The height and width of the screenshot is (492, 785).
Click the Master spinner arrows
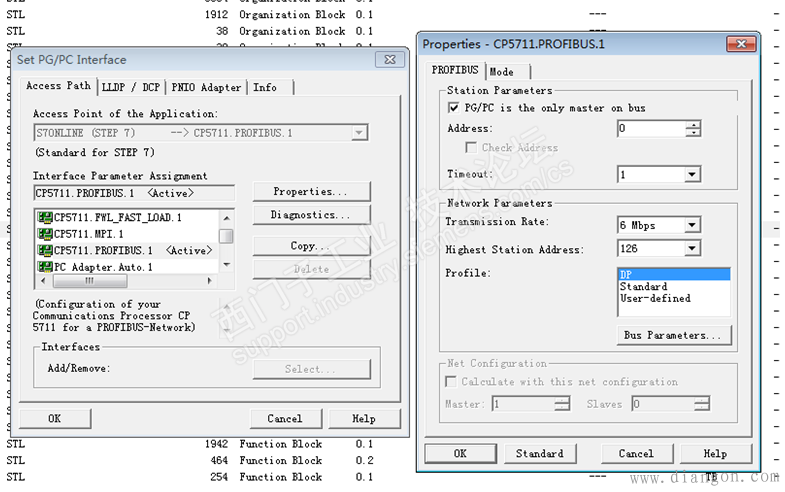563,404
